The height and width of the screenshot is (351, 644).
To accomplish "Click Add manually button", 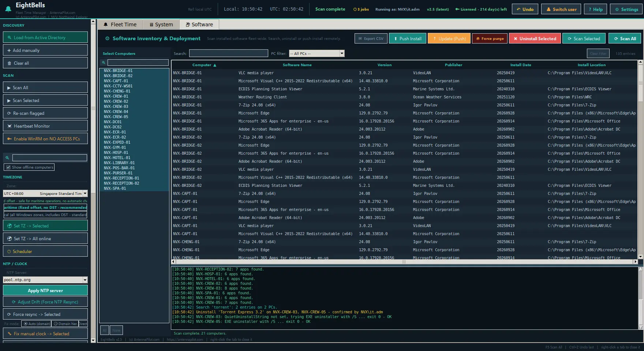I will point(45,50).
